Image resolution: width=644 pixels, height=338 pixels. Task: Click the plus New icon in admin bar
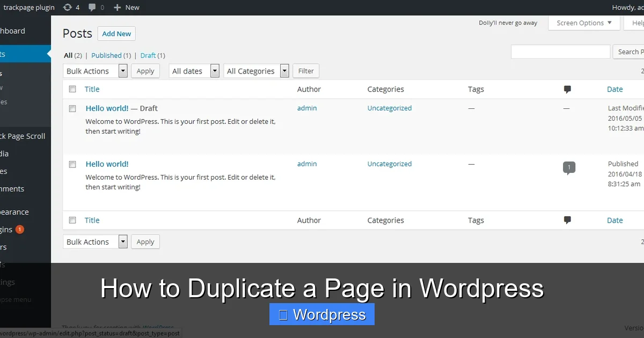coord(117,8)
